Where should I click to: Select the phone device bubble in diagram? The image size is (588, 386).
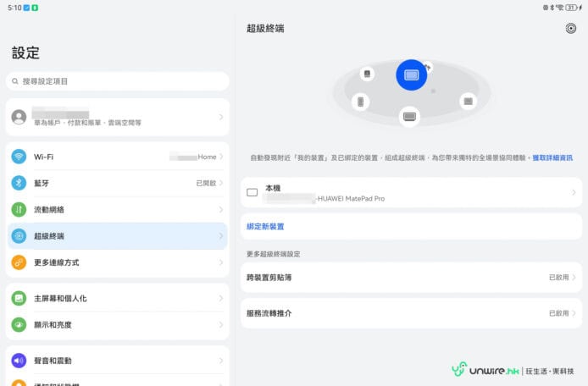tap(360, 102)
